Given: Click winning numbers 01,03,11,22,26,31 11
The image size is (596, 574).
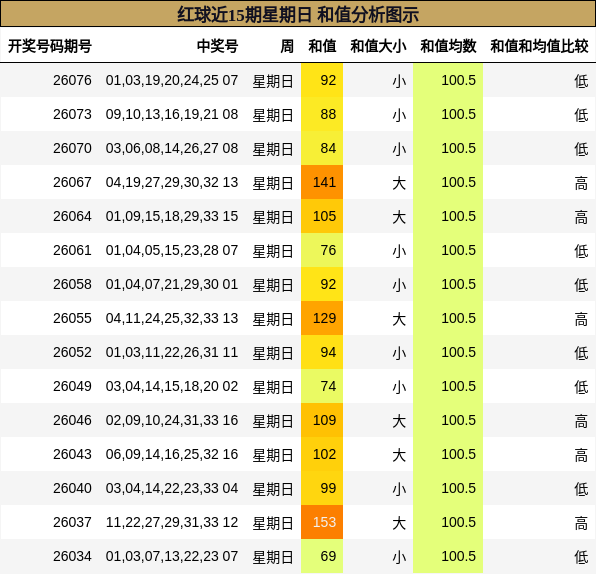Looking at the screenshot, I should click(172, 352).
